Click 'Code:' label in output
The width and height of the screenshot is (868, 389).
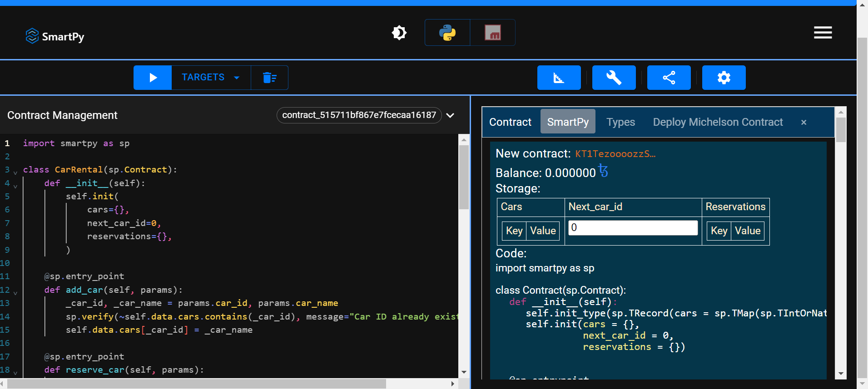point(511,253)
